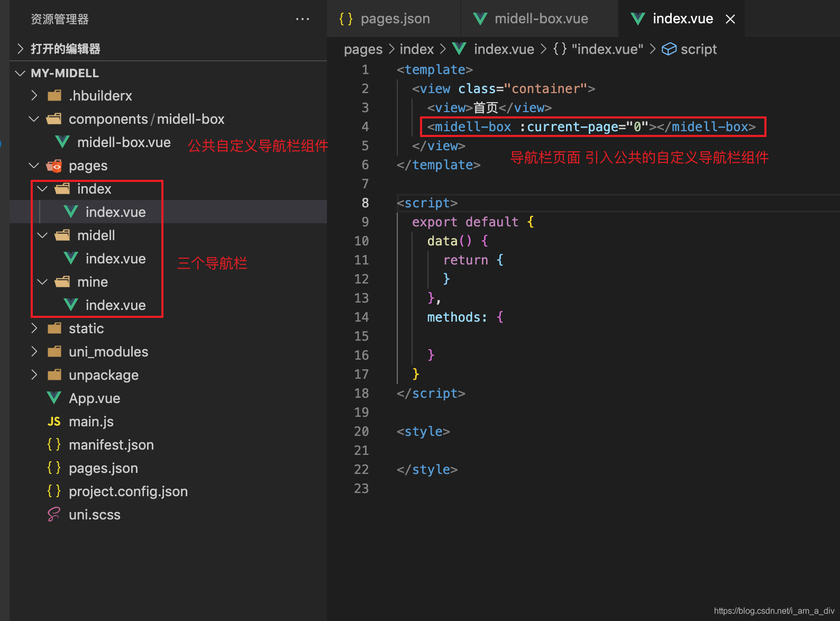This screenshot has width=840, height=621.
Task: Expand the 打开的编辑器 section
Action: click(21, 49)
